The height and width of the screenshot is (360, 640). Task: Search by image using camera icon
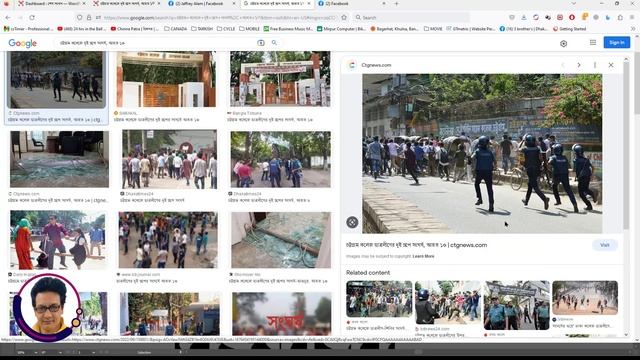click(x=260, y=42)
